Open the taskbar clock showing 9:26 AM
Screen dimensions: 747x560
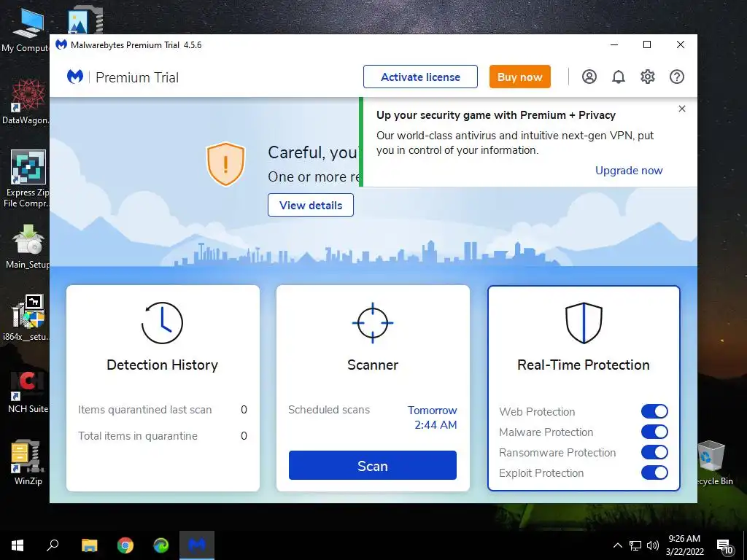(684, 545)
